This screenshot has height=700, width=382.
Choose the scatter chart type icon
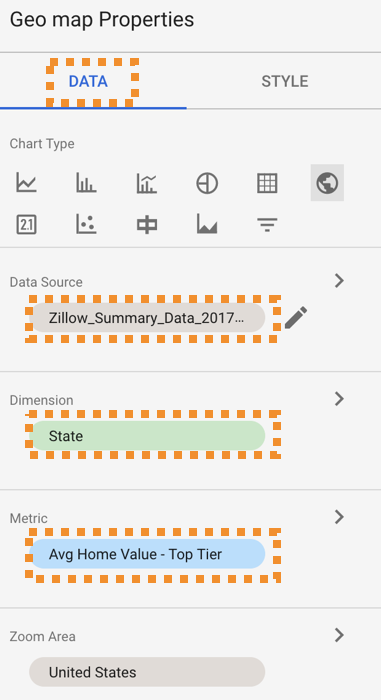pos(86,225)
